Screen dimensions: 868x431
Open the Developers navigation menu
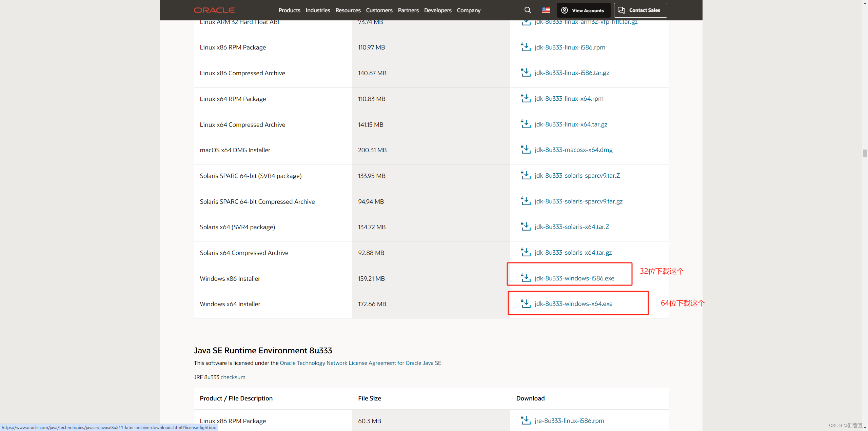click(x=437, y=10)
